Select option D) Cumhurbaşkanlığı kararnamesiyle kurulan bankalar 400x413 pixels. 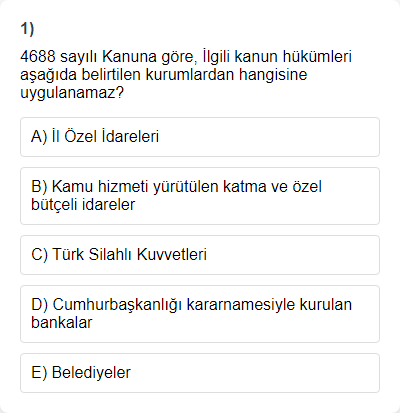pyautogui.click(x=200, y=314)
